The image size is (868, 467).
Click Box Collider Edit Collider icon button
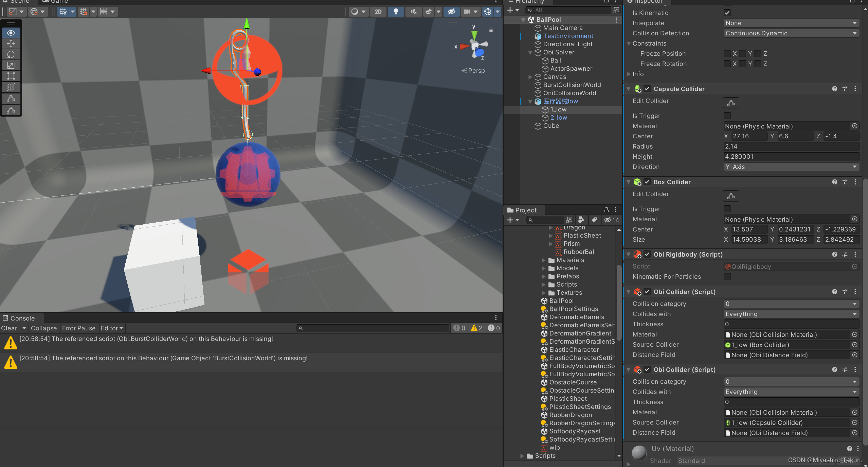click(731, 196)
